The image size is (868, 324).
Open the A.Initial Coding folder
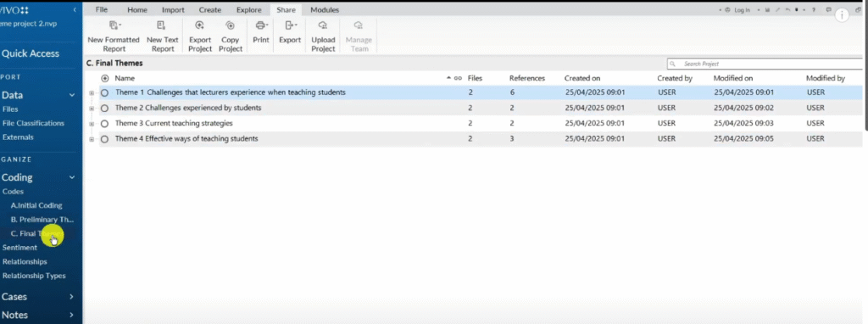[x=36, y=205]
